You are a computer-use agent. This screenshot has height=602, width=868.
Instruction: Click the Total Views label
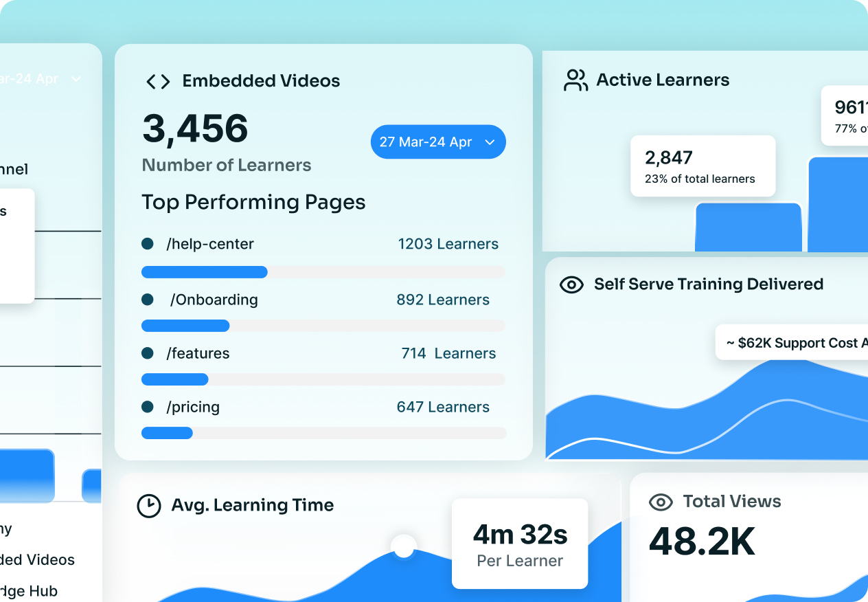click(x=732, y=502)
